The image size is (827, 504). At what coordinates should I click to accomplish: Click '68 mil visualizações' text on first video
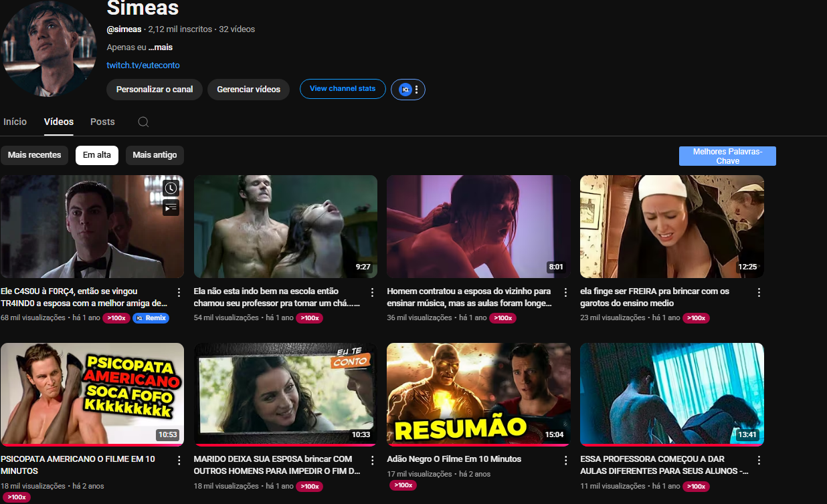(33, 318)
